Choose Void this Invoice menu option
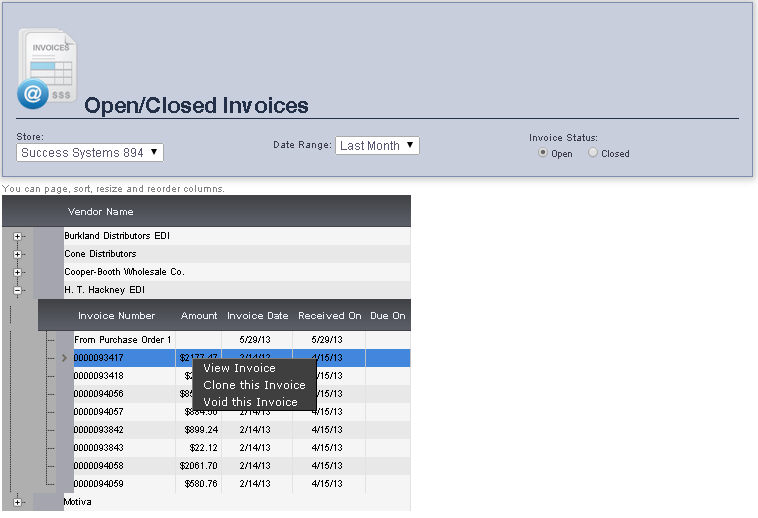Viewport: 758px width, 518px height. [250, 402]
